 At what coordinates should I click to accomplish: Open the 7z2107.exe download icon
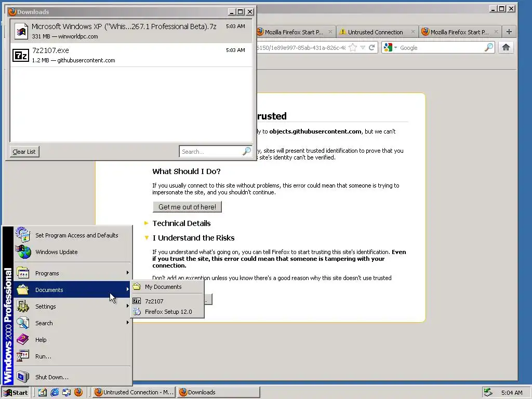[20, 55]
